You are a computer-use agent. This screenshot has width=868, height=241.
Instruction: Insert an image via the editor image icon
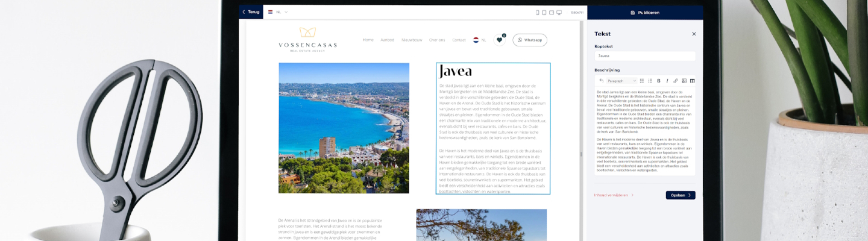pyautogui.click(x=684, y=81)
